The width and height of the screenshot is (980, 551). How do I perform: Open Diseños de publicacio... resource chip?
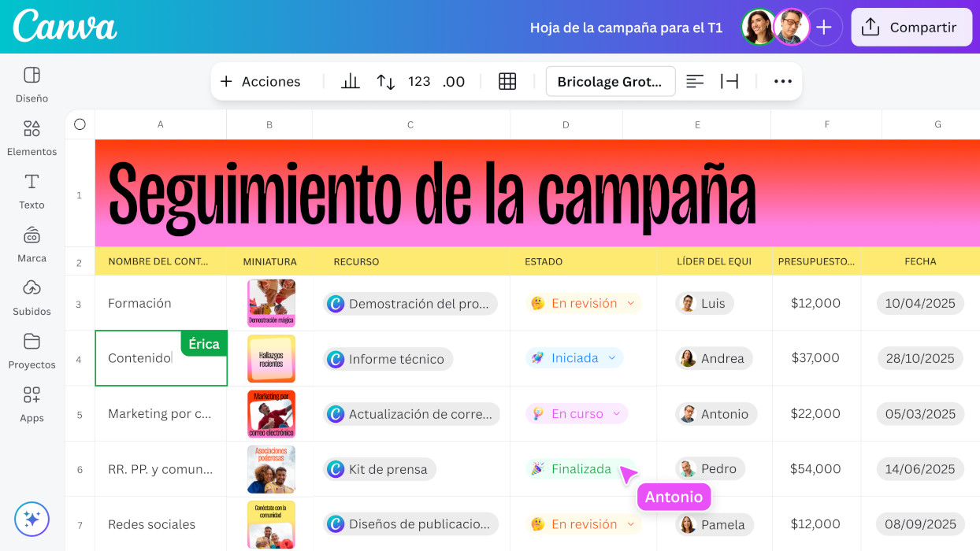click(x=411, y=524)
